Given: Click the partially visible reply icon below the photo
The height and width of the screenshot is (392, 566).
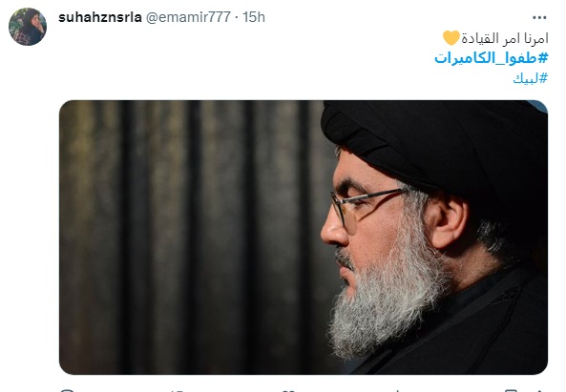Looking at the screenshot, I should (67, 390).
